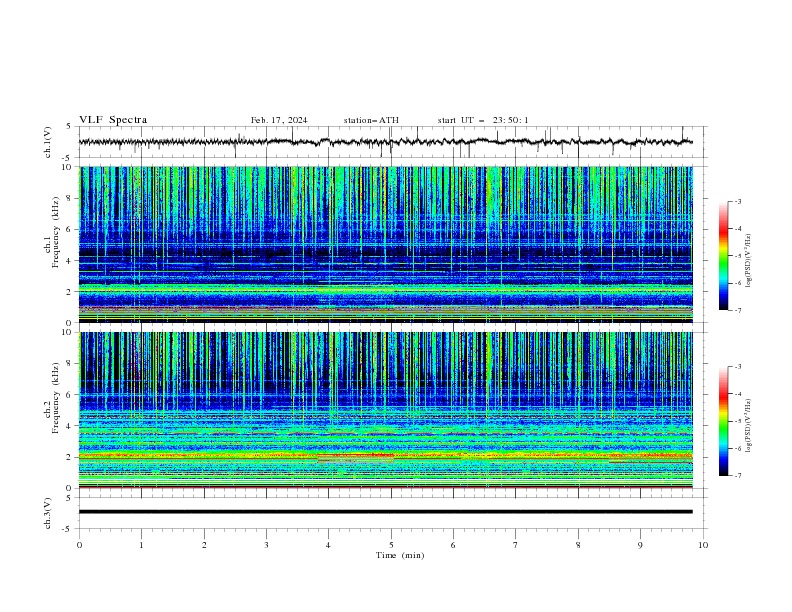Click the "3" minute tick on time axis

click(x=266, y=545)
